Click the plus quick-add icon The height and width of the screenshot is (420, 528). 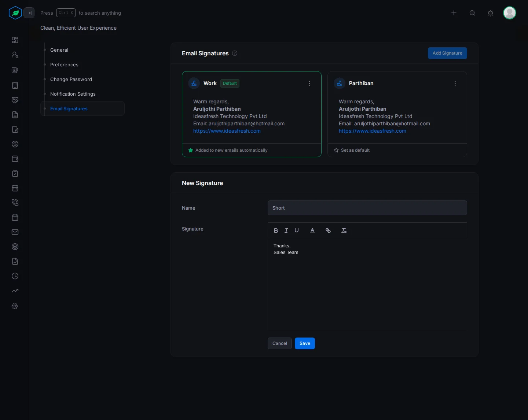pos(454,13)
